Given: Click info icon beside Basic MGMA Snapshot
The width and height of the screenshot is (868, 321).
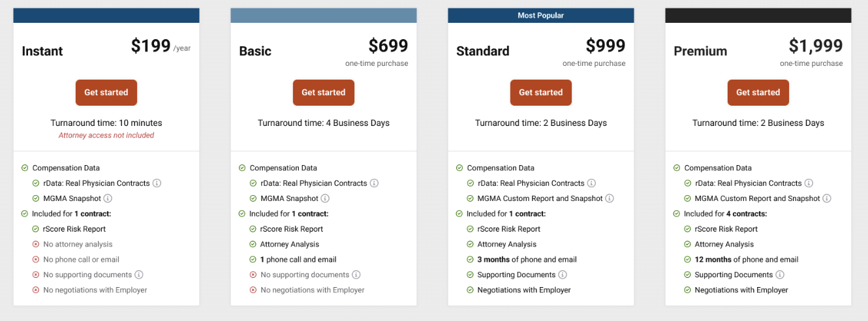Looking at the screenshot, I should pos(326,198).
